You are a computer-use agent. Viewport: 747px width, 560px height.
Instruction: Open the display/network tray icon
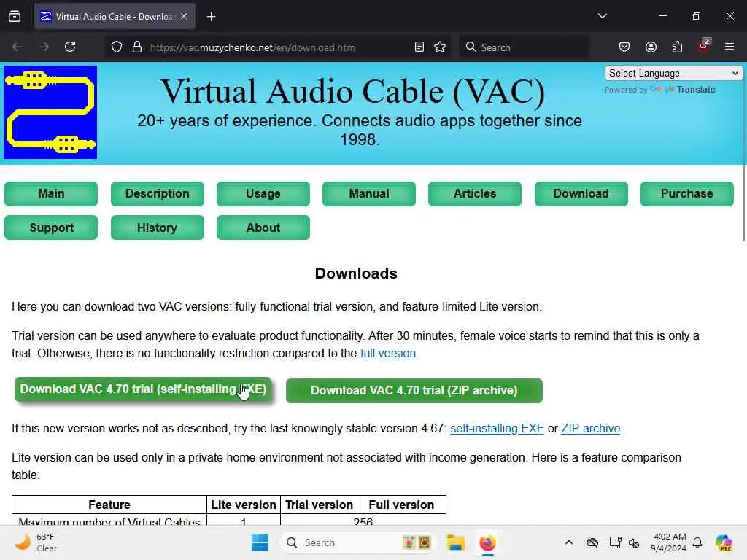[615, 542]
